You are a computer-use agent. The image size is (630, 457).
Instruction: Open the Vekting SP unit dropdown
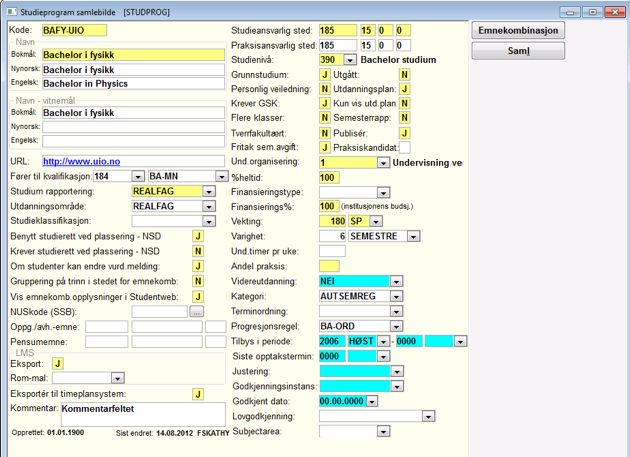pos(376,221)
